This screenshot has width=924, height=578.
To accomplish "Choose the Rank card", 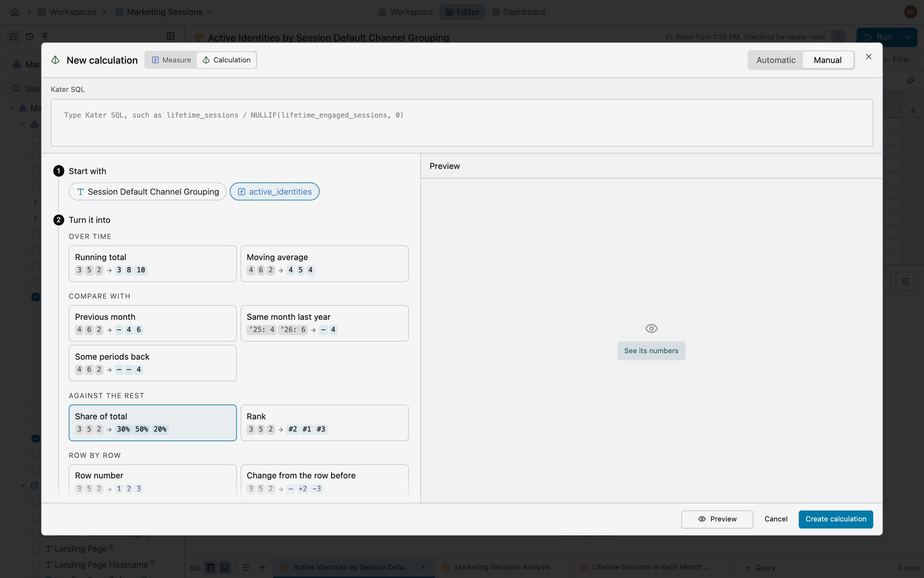I will (324, 423).
